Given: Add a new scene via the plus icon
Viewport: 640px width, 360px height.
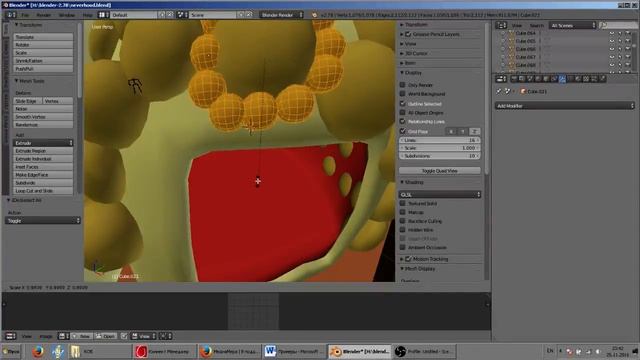Looking at the screenshot, I should click(x=241, y=15).
